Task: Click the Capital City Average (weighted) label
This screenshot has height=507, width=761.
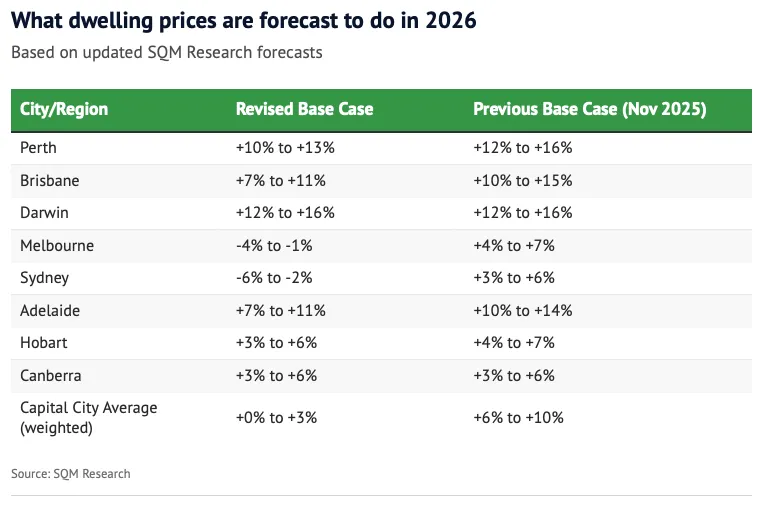Action: tap(89, 417)
